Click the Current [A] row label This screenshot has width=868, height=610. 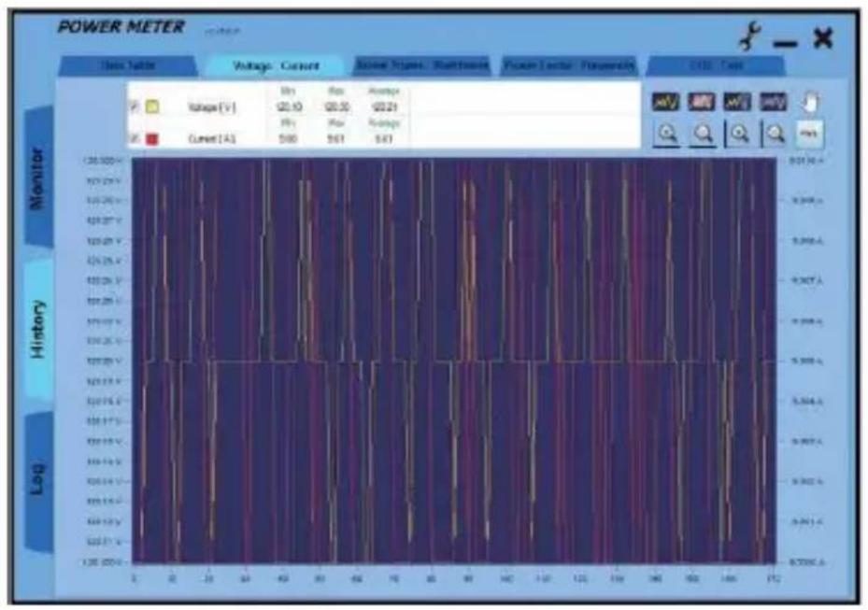(x=212, y=139)
